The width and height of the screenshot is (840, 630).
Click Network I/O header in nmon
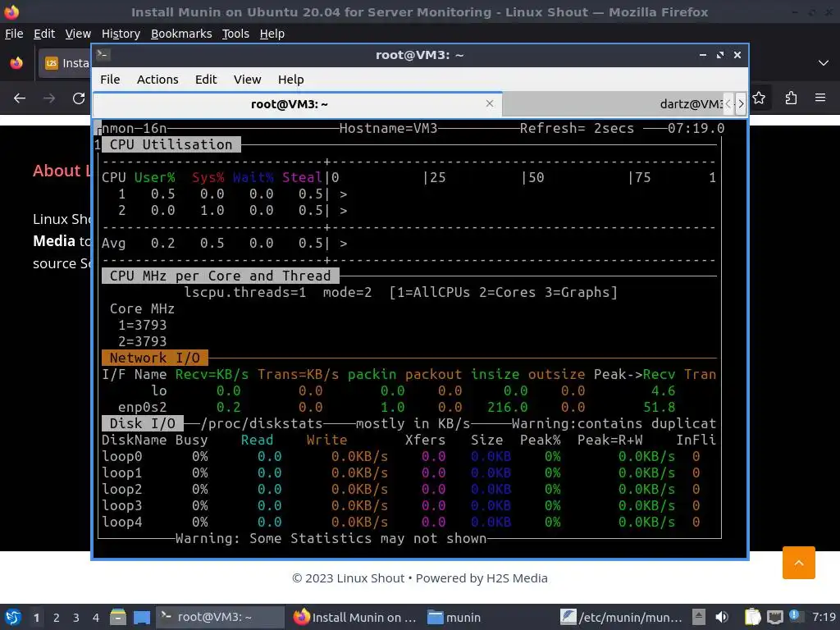(155, 358)
